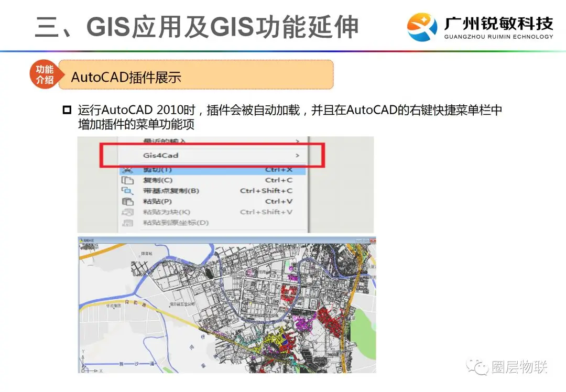
Task: Expand the Gis4Cad submenu arrow
Action: pos(298,155)
